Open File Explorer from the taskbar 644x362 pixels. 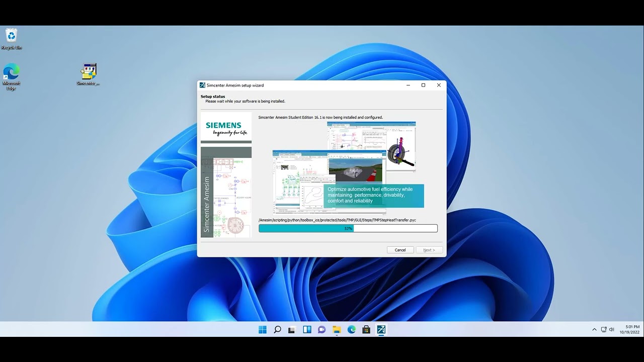point(337,330)
